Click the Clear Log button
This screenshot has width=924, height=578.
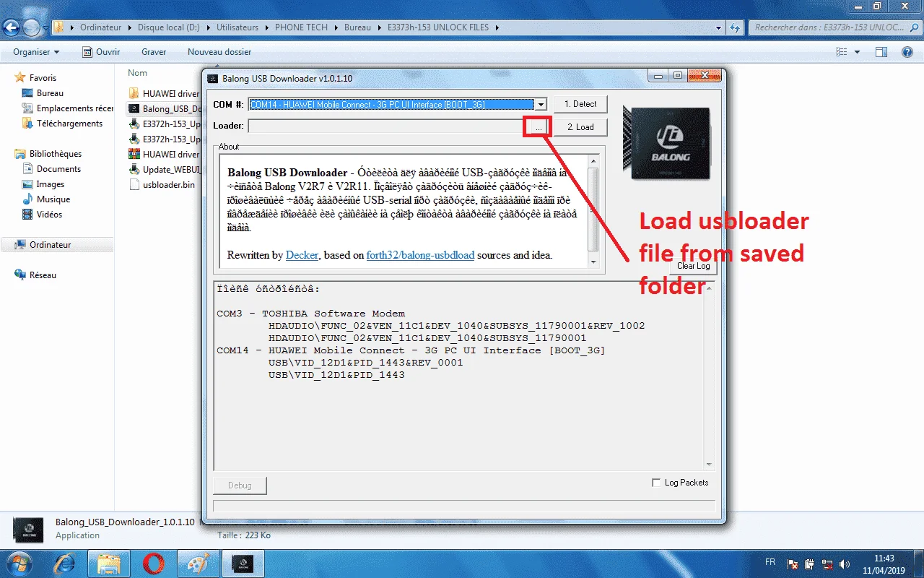click(x=694, y=266)
